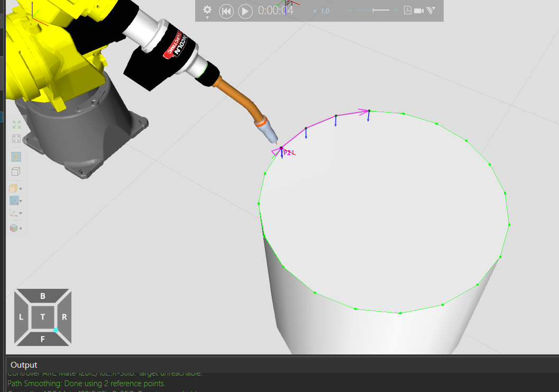
Task: Expand the colored cube dropdown arrow
Action: [21, 229]
